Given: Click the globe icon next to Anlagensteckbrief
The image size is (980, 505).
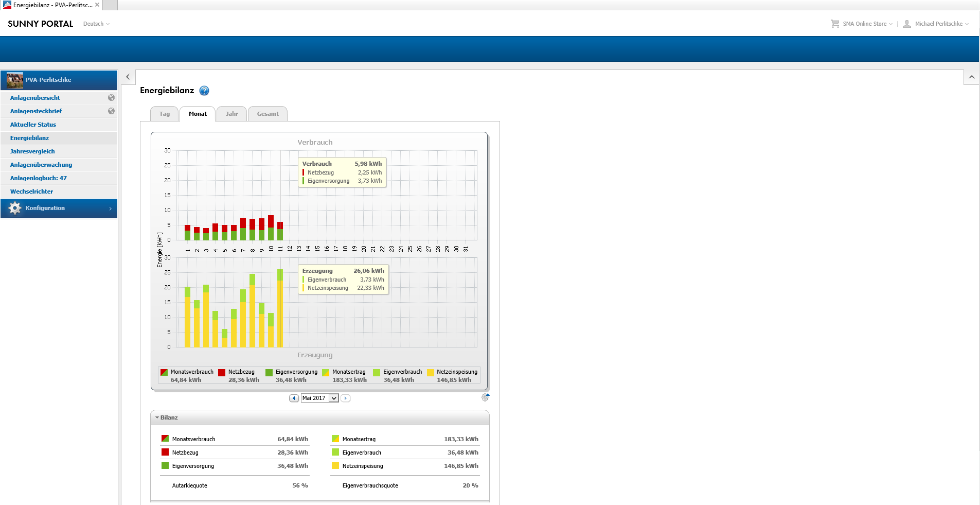Looking at the screenshot, I should pyautogui.click(x=111, y=111).
